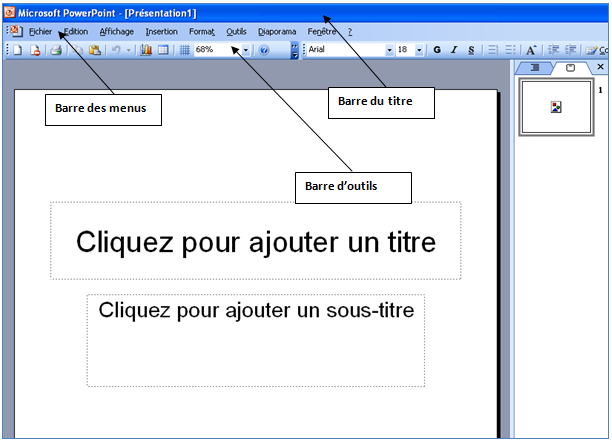This screenshot has height=441, width=612.
Task: Open the zoom percentage dropdown arrow
Action: point(246,50)
